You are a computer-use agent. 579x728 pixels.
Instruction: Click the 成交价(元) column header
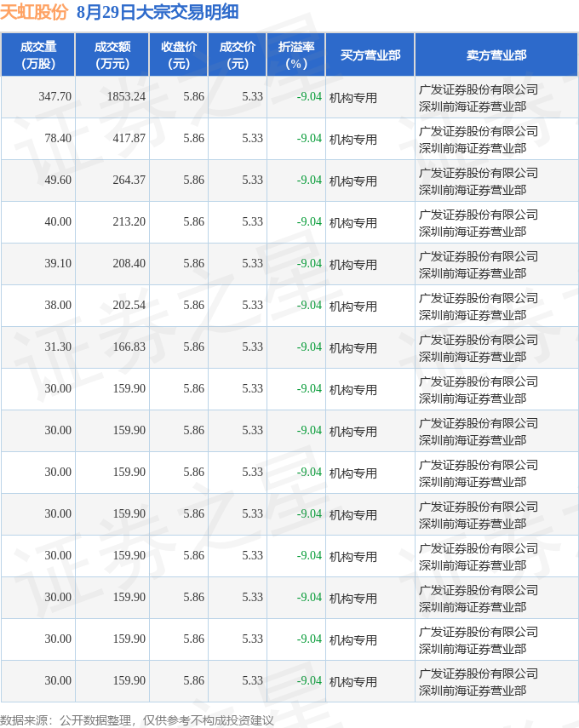click(x=238, y=54)
